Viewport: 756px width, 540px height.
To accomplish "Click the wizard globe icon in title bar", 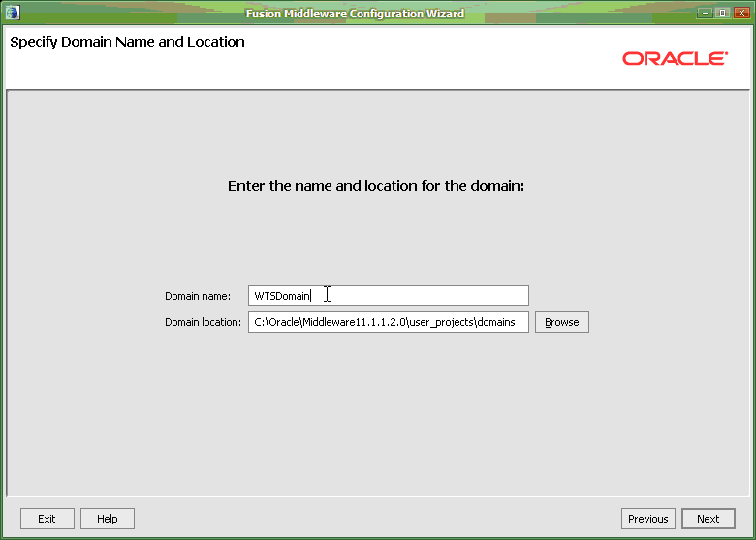I will pyautogui.click(x=13, y=13).
